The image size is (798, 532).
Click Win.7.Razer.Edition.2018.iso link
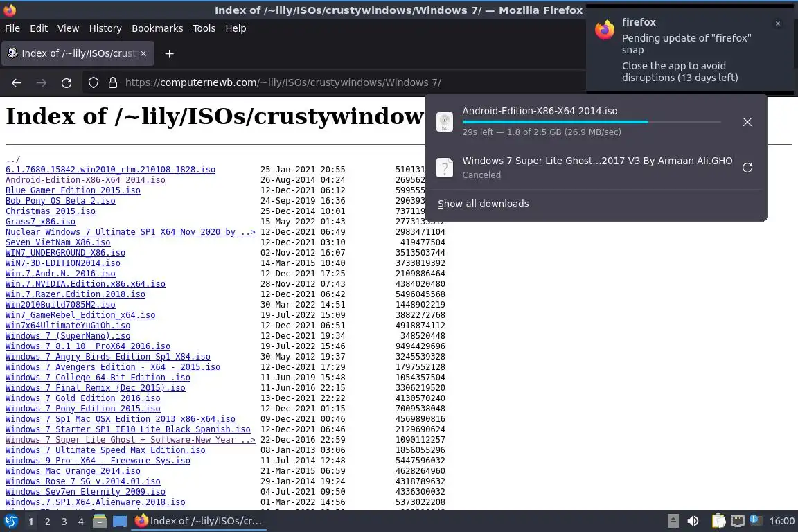coord(76,294)
